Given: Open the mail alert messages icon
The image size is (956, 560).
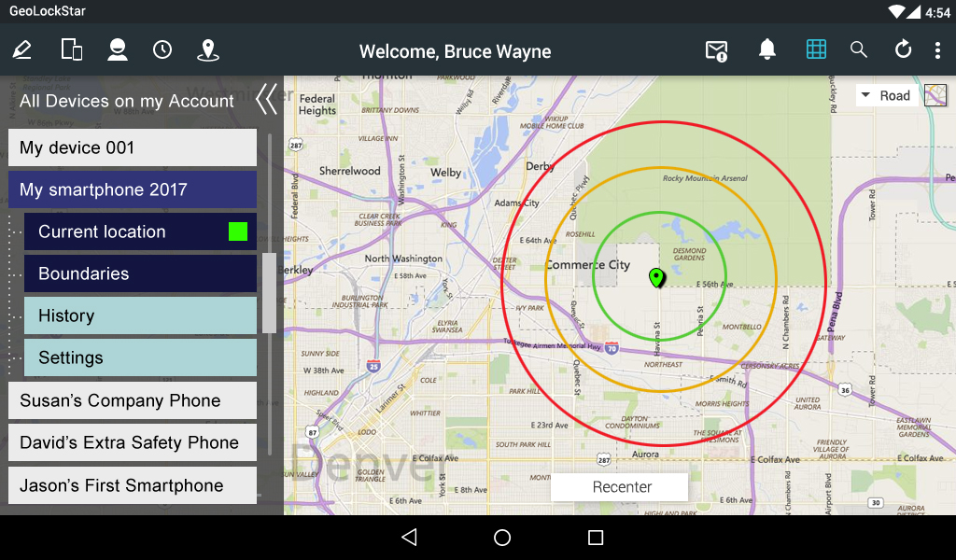Looking at the screenshot, I should (716, 50).
